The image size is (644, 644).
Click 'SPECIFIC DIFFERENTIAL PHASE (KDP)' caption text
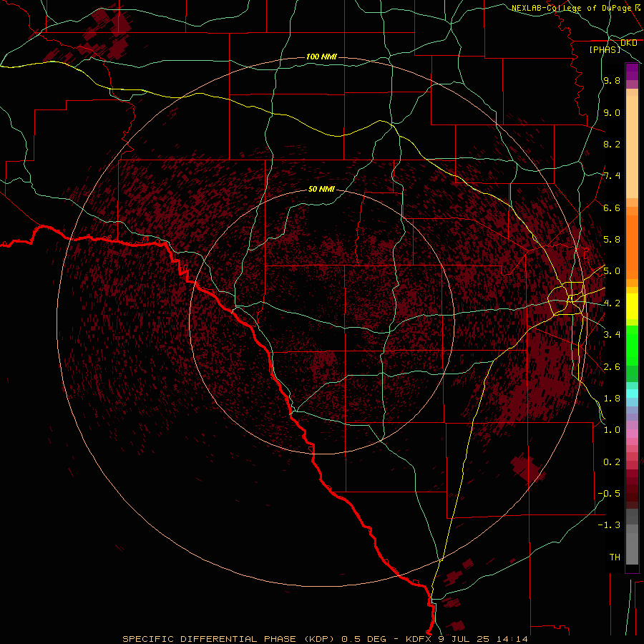coord(230,639)
